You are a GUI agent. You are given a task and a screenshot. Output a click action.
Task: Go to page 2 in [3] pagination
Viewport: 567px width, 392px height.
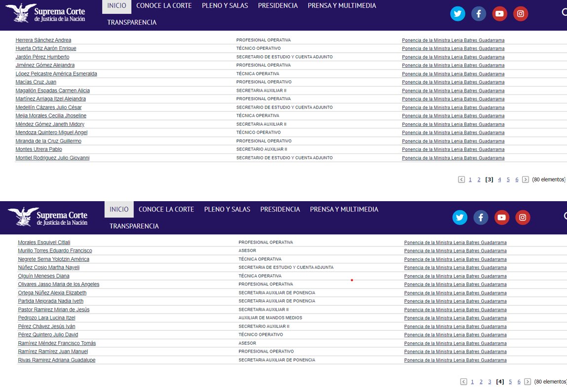point(479,179)
